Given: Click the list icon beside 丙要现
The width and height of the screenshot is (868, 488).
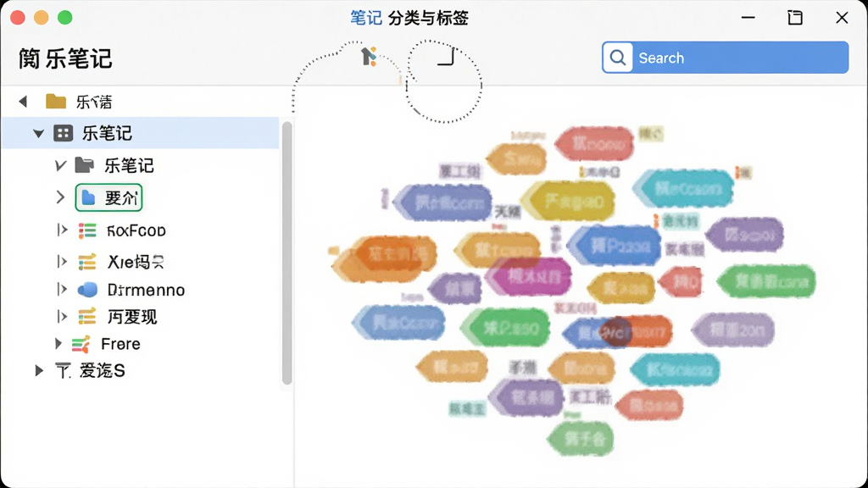Looking at the screenshot, I should point(87,316).
